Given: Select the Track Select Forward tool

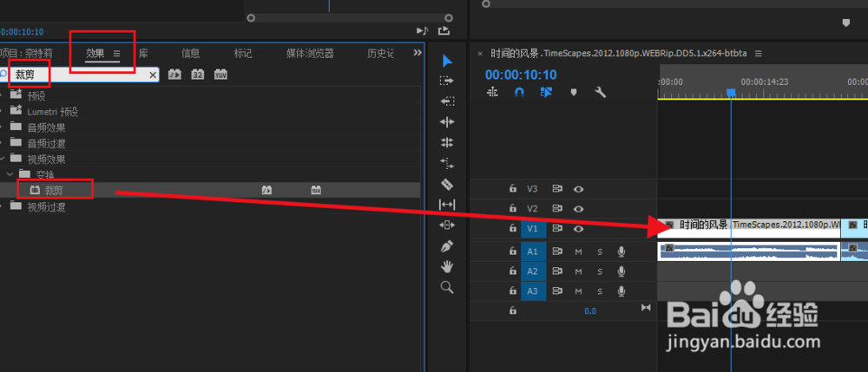Looking at the screenshot, I should [x=447, y=81].
